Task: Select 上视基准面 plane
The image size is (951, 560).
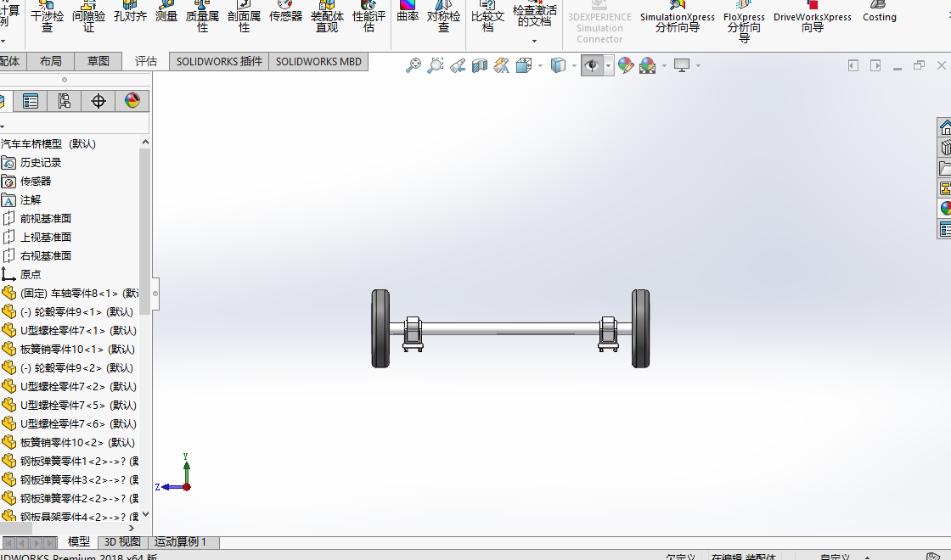Action: coord(46,237)
